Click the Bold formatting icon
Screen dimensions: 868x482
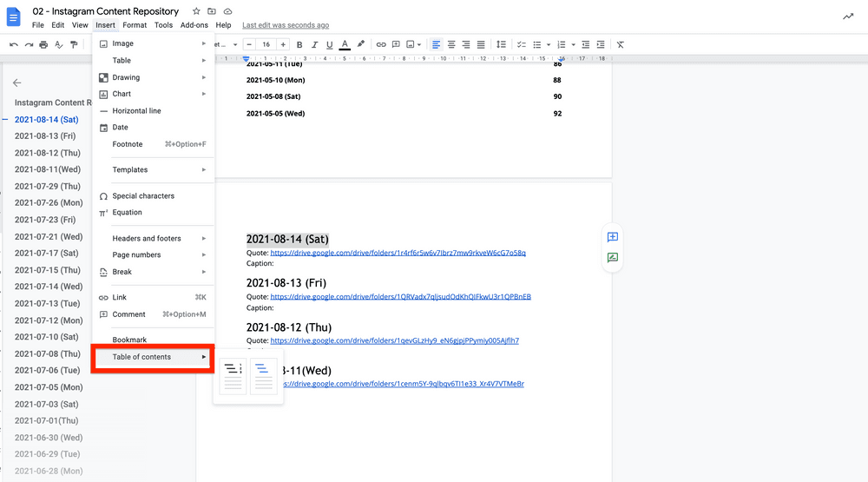(x=299, y=44)
